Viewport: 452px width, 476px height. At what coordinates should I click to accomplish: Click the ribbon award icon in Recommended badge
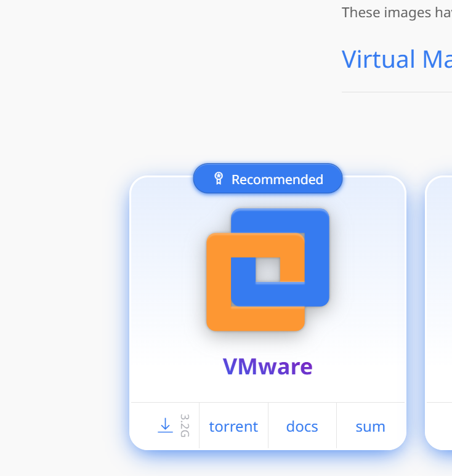[219, 178]
